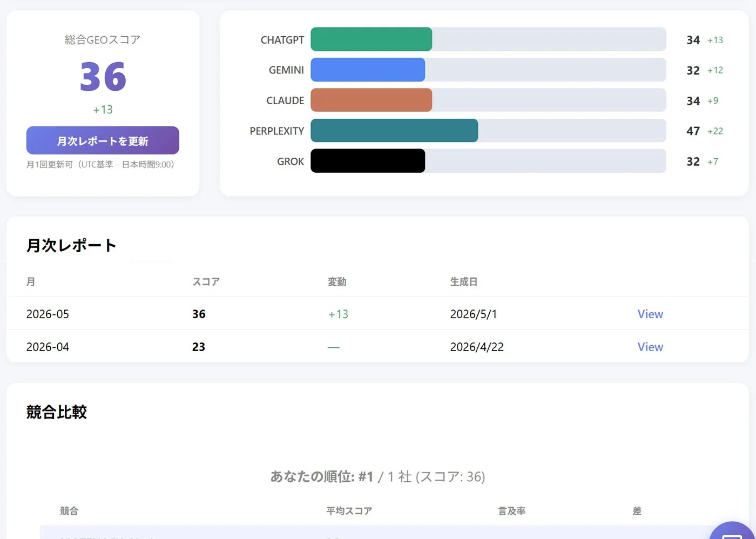The height and width of the screenshot is (539, 756).
Task: Click the +13 under the overall score
Action: pyautogui.click(x=103, y=110)
